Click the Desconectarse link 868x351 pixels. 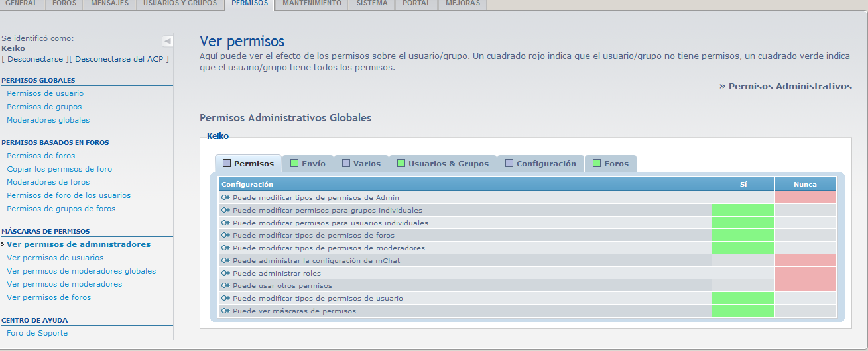pos(35,59)
